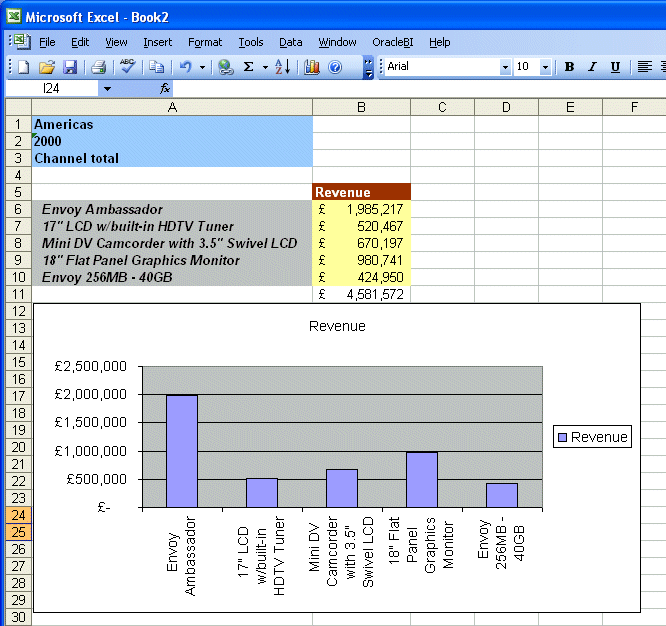The width and height of the screenshot is (666, 626).
Task: Click the Excel workbook icon in menu bar
Action: (21, 42)
